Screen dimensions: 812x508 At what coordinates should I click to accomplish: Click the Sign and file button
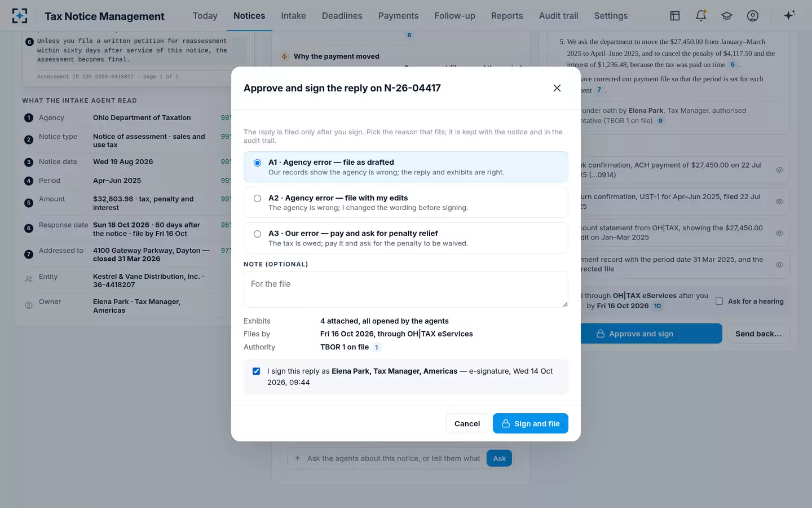531,423
